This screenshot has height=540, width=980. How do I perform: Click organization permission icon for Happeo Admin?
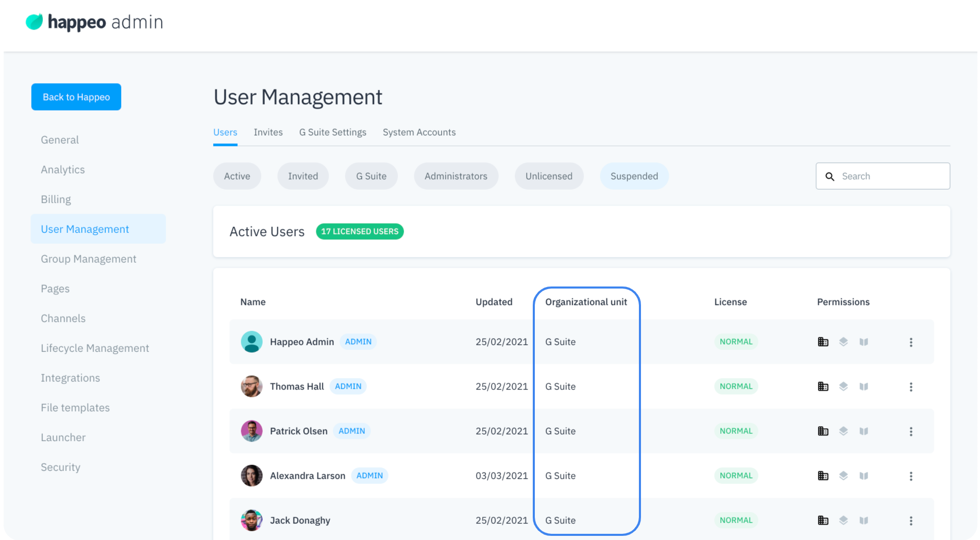[x=823, y=342]
